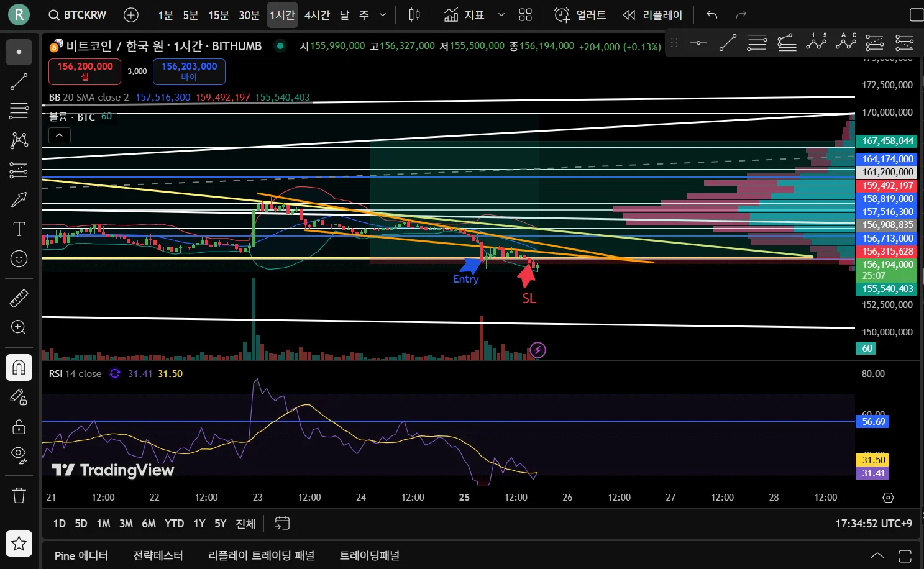The width and height of the screenshot is (924, 569).
Task: Select the text annotation tool
Action: coord(19,229)
